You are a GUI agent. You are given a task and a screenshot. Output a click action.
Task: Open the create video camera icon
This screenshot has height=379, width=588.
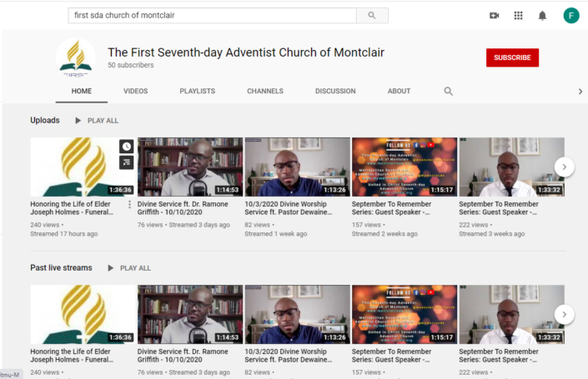tap(495, 15)
